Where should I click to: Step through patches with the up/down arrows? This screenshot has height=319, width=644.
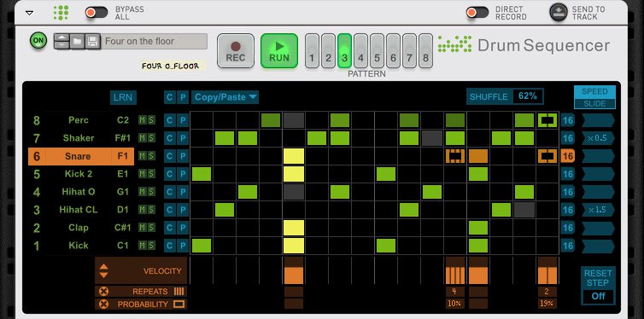61,42
